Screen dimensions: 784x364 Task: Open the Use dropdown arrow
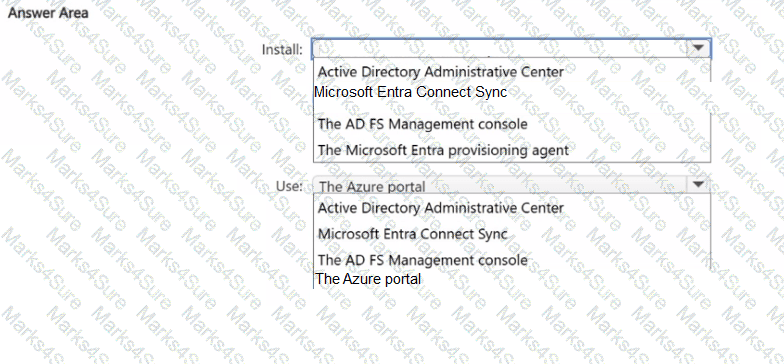pyautogui.click(x=698, y=185)
